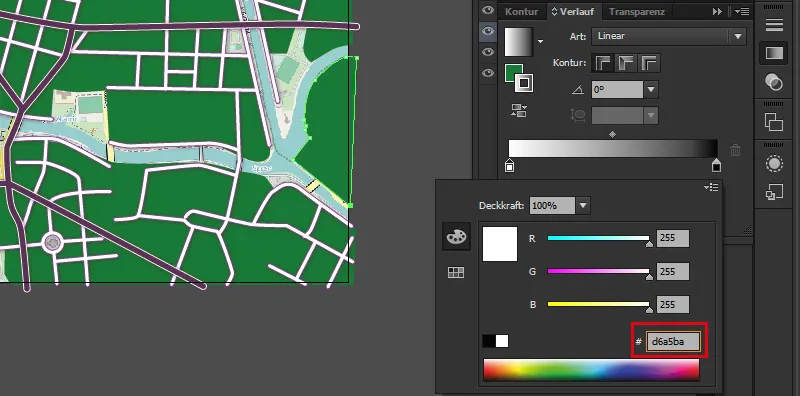Viewport: 800px width, 396px height.
Task: Apply gradient along stroke (second Kontur button)
Action: click(x=626, y=63)
